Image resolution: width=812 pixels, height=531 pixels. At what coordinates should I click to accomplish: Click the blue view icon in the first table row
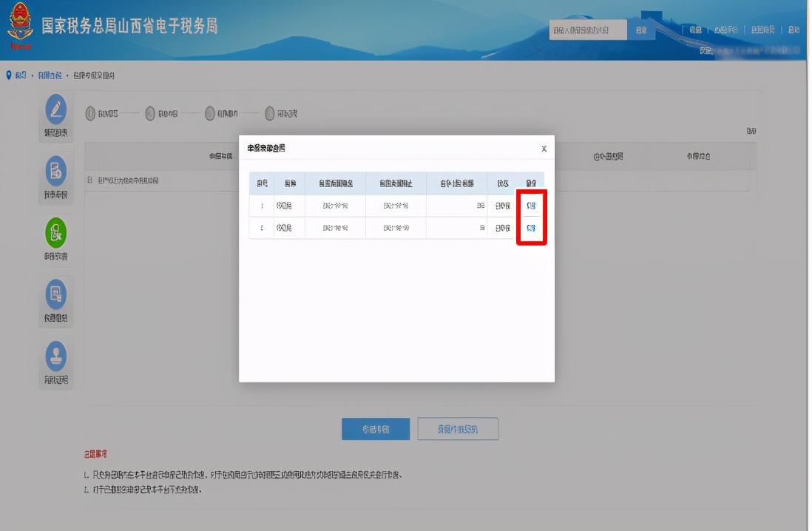[x=530, y=206]
